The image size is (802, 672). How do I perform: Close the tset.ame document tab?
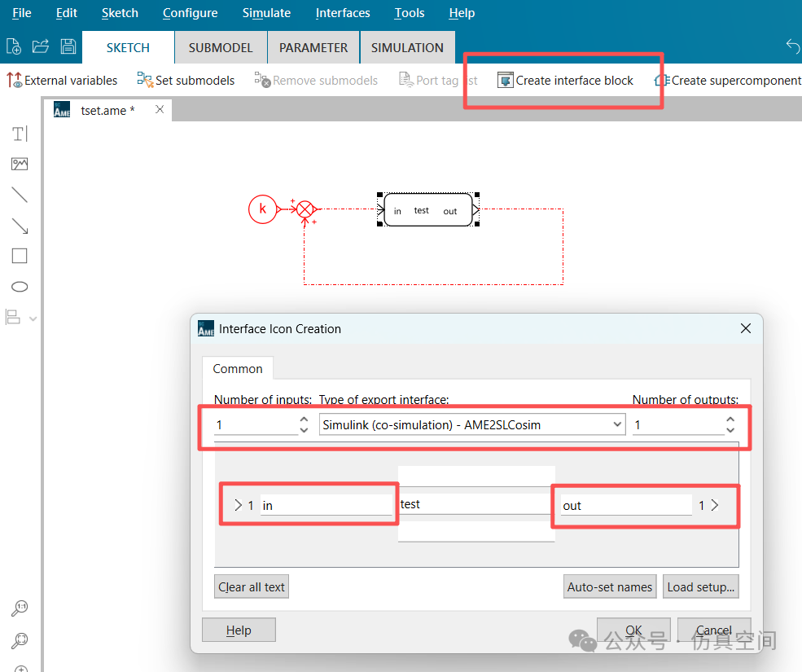coord(160,109)
